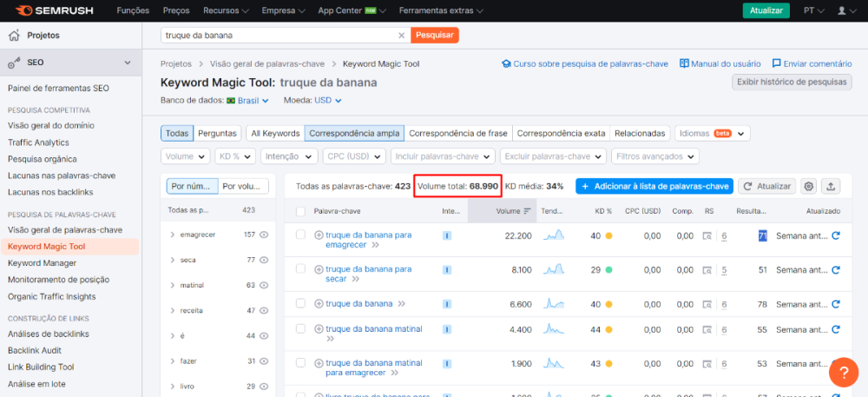Check the 'truque da banana para secar' row checkbox

(300, 268)
